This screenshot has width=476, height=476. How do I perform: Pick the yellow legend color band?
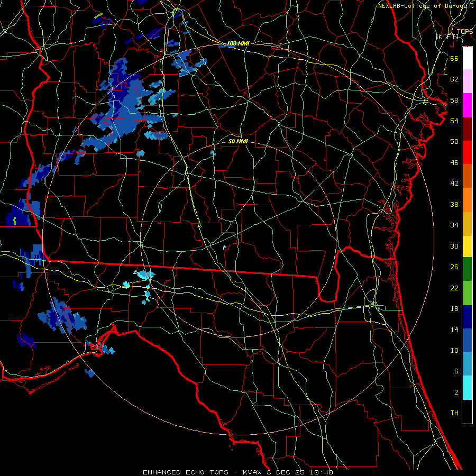(x=467, y=246)
